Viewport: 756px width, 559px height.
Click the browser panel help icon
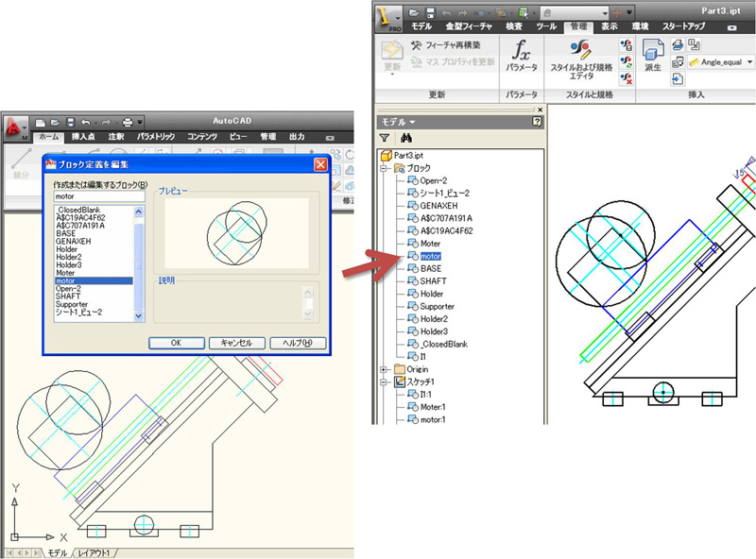[537, 122]
